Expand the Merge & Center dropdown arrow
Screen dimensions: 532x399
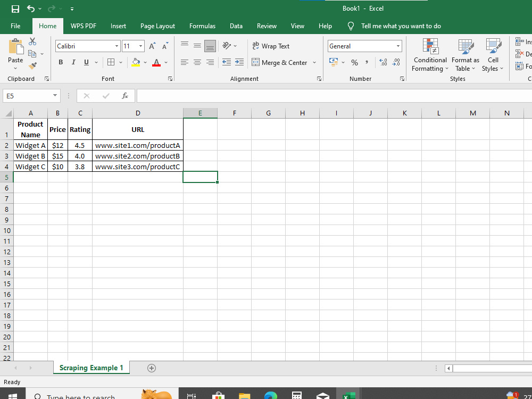pos(314,62)
